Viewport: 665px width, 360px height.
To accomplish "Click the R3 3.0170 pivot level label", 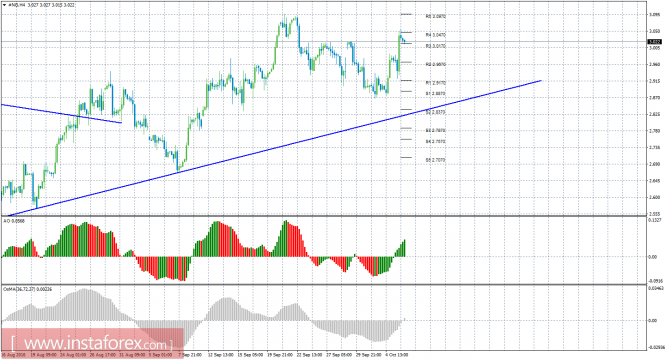I will click(x=436, y=46).
